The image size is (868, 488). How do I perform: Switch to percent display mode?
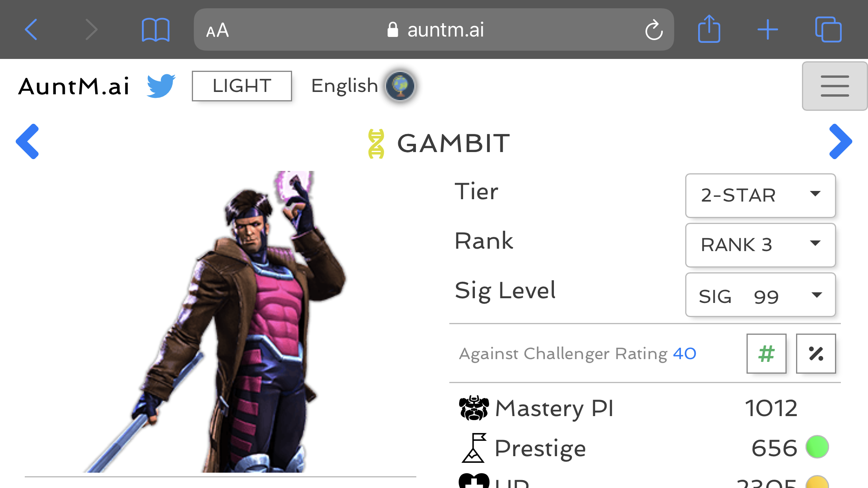[x=816, y=354]
